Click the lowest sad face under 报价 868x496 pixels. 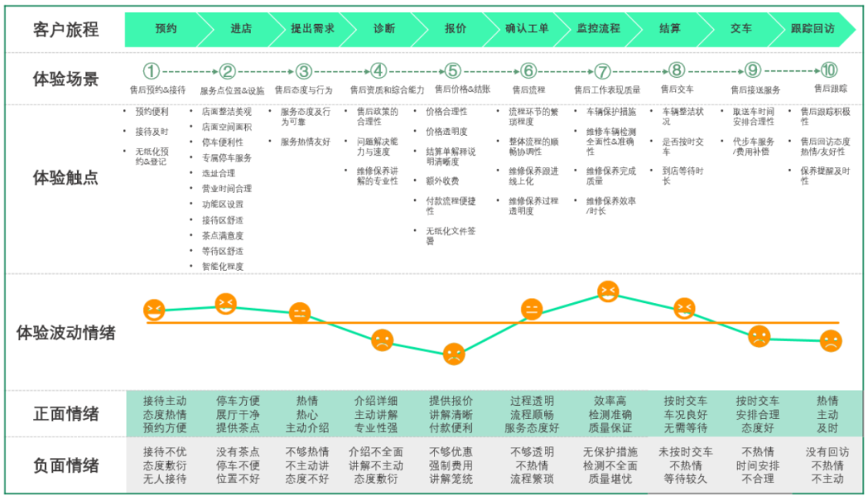454,354
